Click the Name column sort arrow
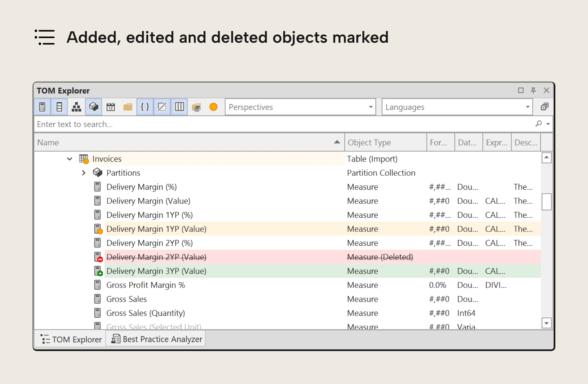This screenshot has width=588, height=384. click(337, 142)
